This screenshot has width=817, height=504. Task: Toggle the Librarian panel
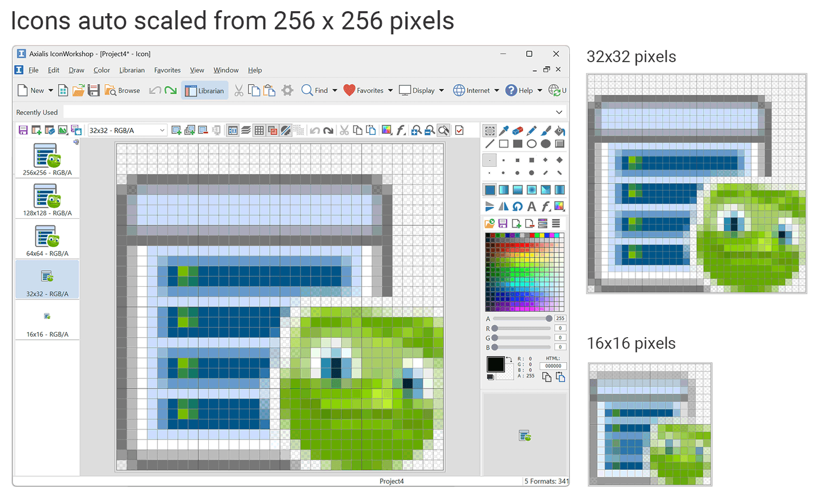pos(205,90)
